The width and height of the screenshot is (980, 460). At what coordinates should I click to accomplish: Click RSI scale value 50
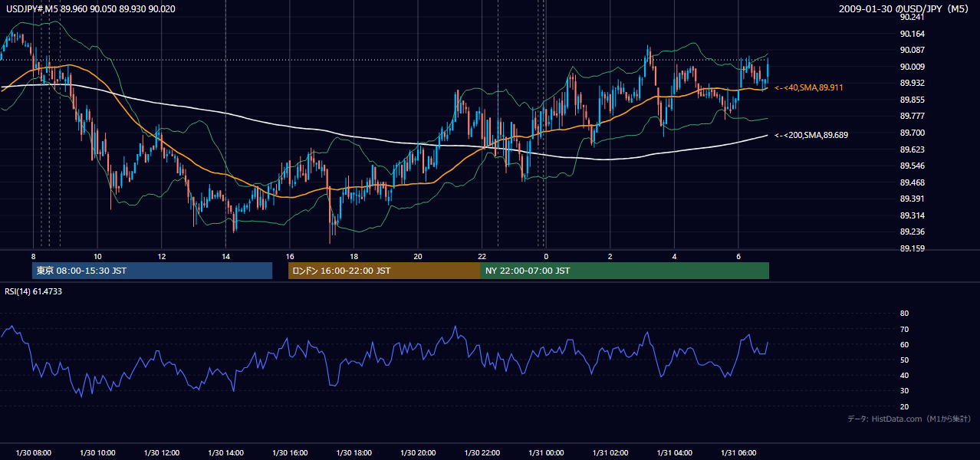(x=904, y=360)
